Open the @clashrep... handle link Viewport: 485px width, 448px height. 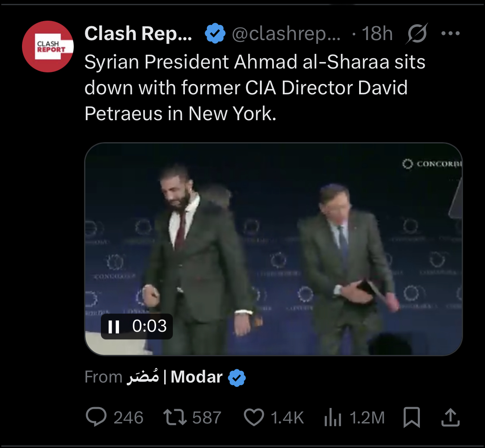point(287,33)
